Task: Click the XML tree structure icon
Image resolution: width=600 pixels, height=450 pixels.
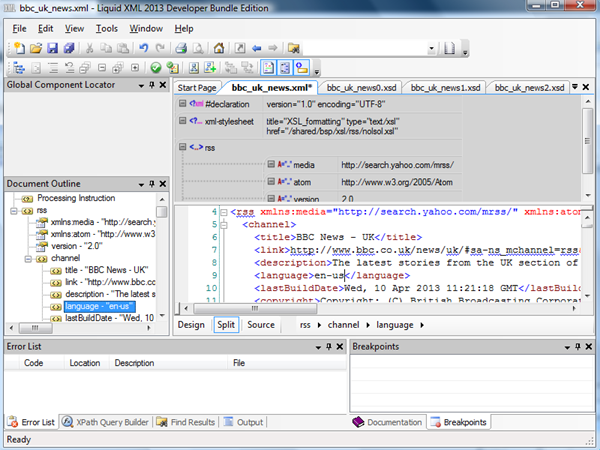Action: (19, 68)
